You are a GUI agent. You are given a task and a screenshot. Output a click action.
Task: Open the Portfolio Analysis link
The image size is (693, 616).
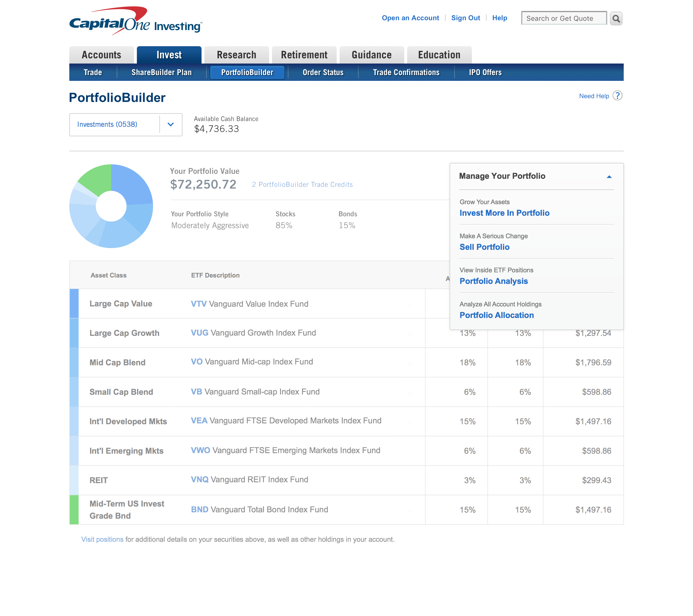pos(493,281)
